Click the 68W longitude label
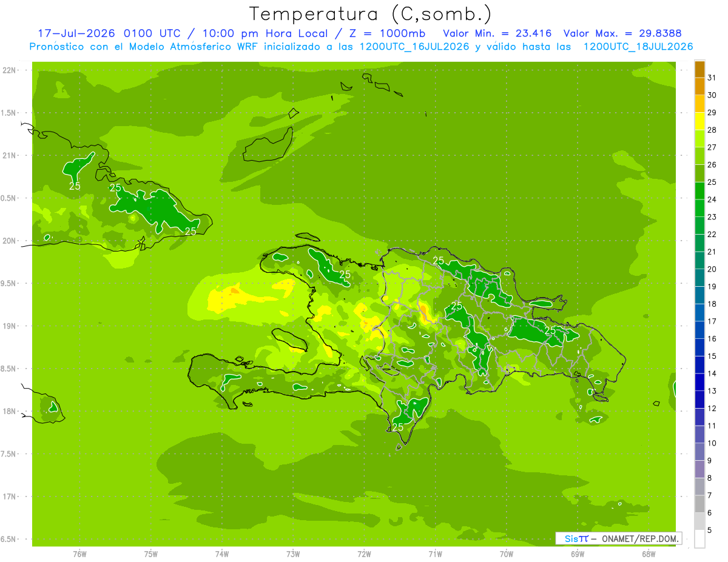 [649, 554]
